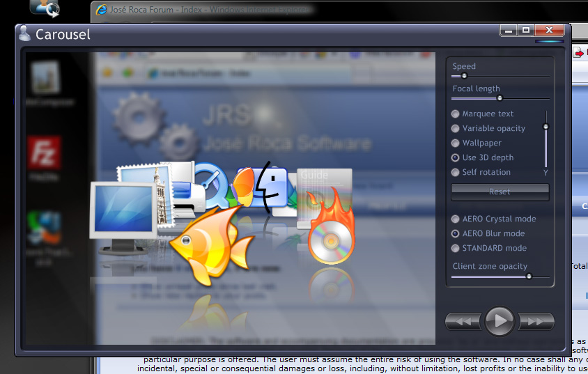This screenshot has height=374, width=588.
Task: Select the flaming CD burner icon
Action: click(331, 227)
